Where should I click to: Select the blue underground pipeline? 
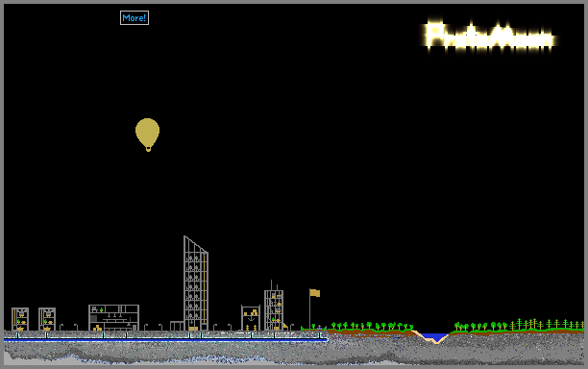tap(166, 340)
